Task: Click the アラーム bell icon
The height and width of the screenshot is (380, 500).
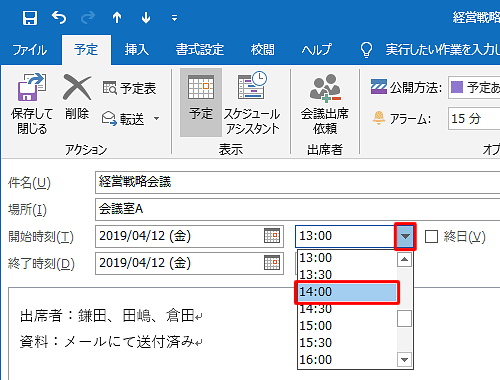Action: coord(379,118)
